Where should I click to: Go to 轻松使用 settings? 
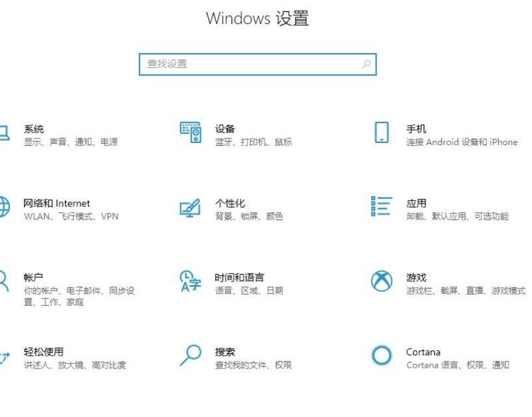tap(43, 352)
